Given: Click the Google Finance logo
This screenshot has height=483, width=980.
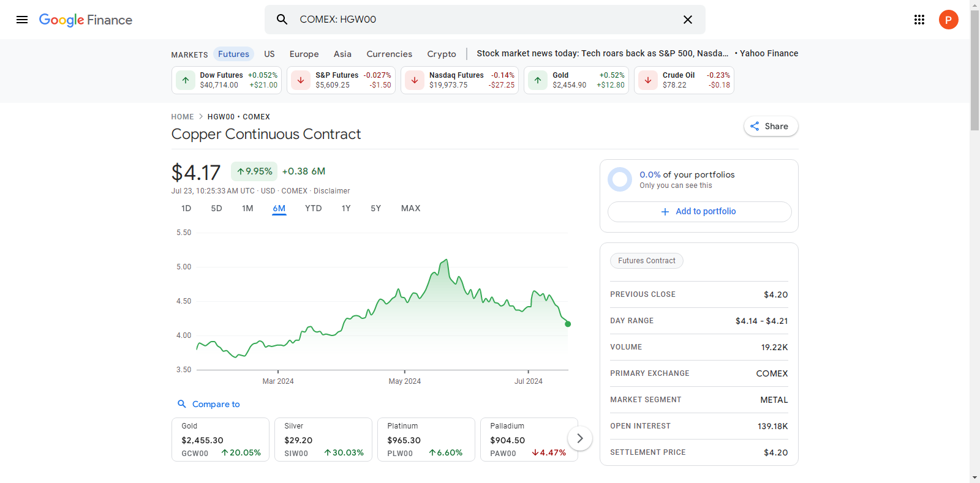Looking at the screenshot, I should point(86,20).
